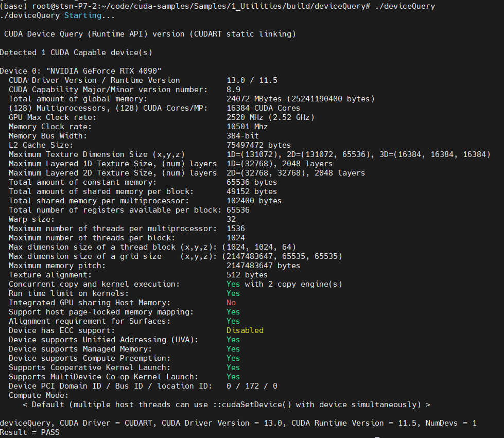Click the "16384 CUDA Cores" text
504x438 pixels.
[263, 108]
